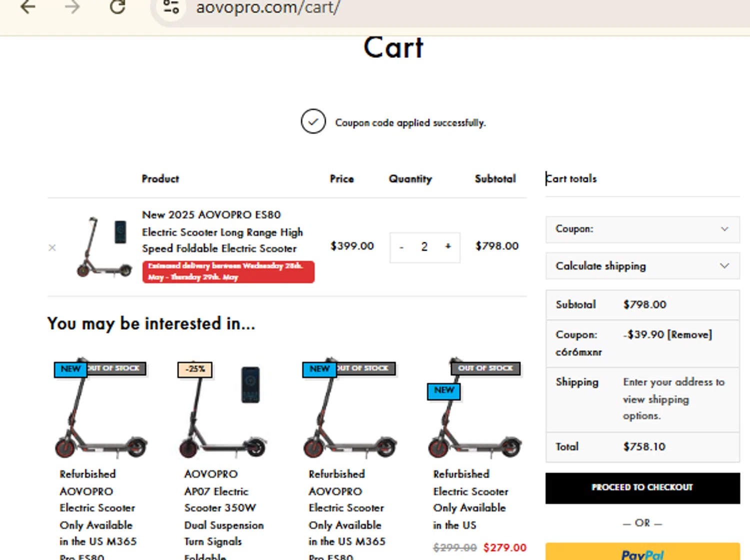Remove ES80 scooter from cart
The width and height of the screenshot is (750, 560).
coord(52,247)
